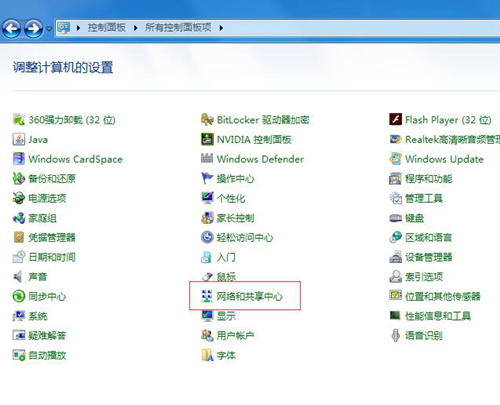Click the Forward navigation arrow button

pyautogui.click(x=33, y=29)
